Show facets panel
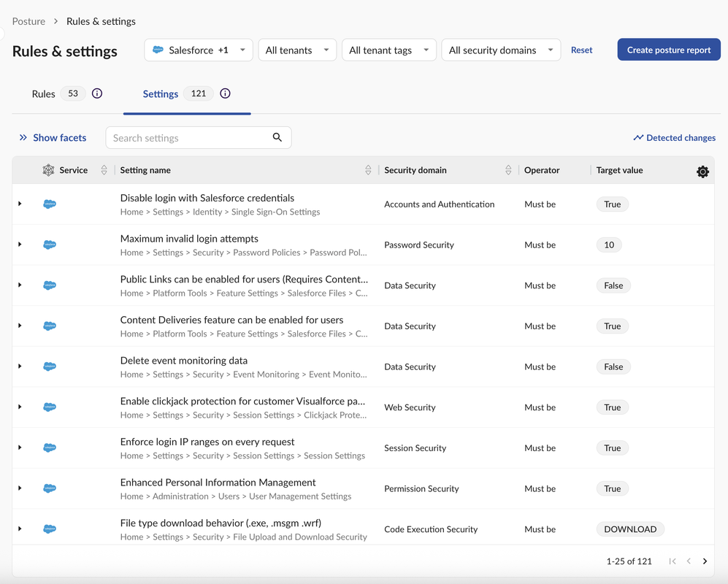 pos(53,137)
